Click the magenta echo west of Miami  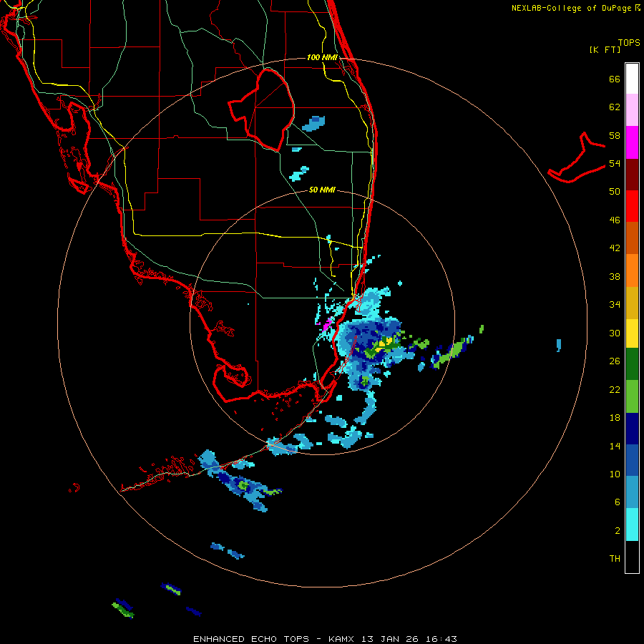(327, 324)
